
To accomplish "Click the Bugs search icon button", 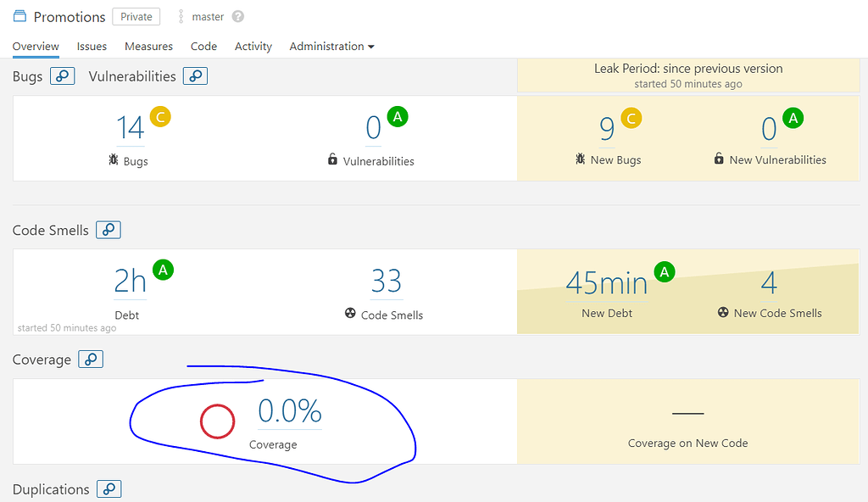I will pyautogui.click(x=63, y=76).
